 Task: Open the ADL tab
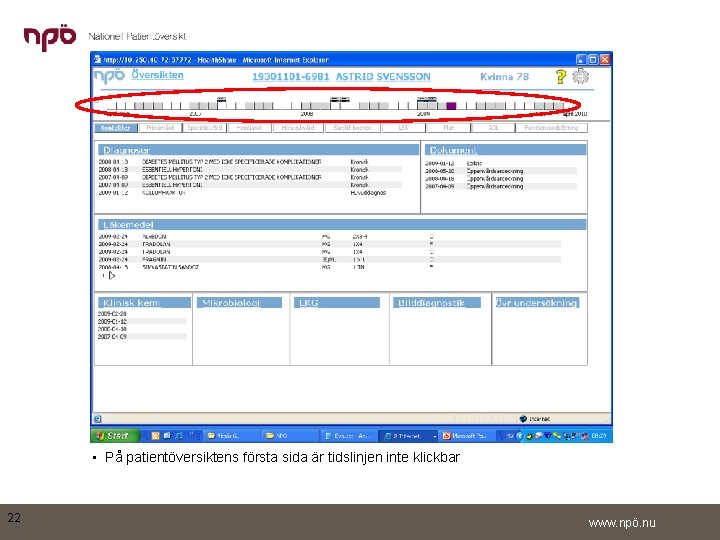click(x=493, y=128)
